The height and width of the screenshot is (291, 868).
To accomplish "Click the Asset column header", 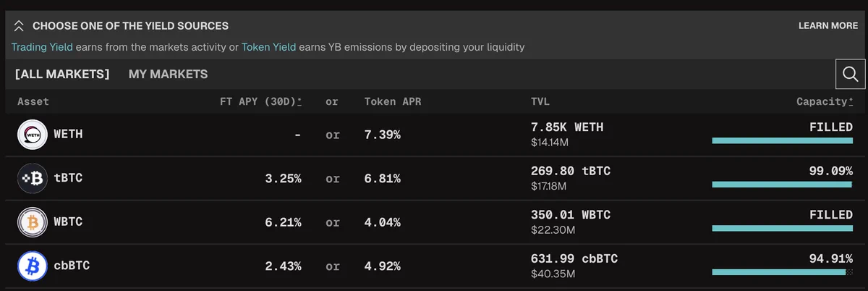I will click(x=33, y=102).
